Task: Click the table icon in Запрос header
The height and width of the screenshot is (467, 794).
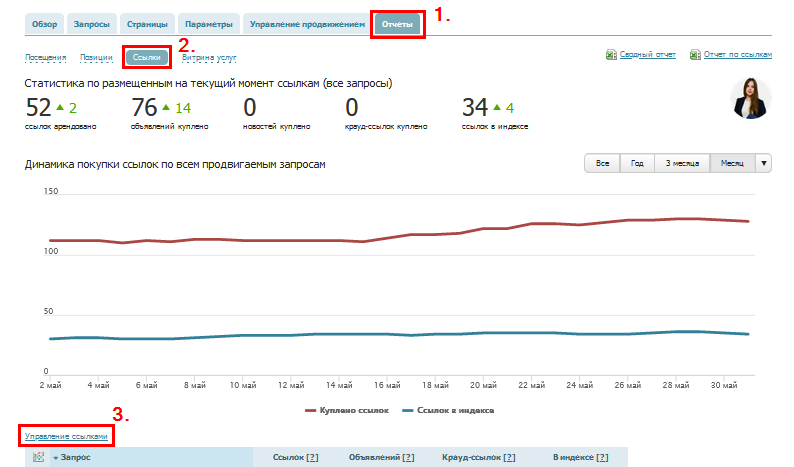Action: (39, 457)
